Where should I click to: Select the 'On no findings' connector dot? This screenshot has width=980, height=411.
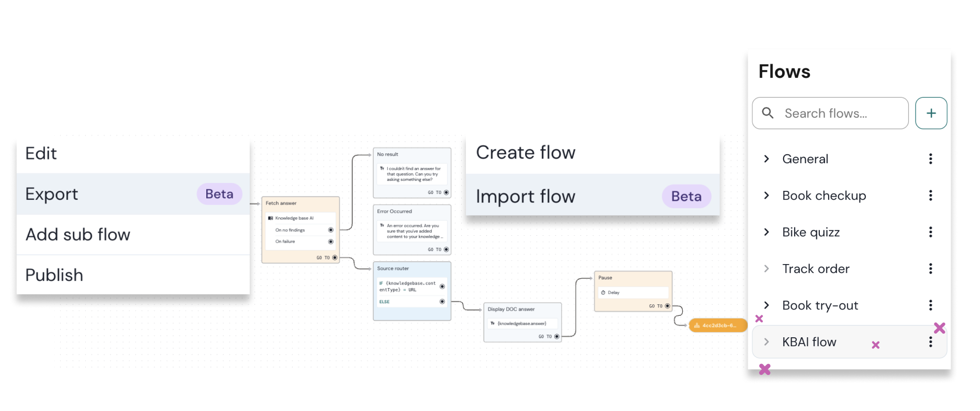click(330, 230)
